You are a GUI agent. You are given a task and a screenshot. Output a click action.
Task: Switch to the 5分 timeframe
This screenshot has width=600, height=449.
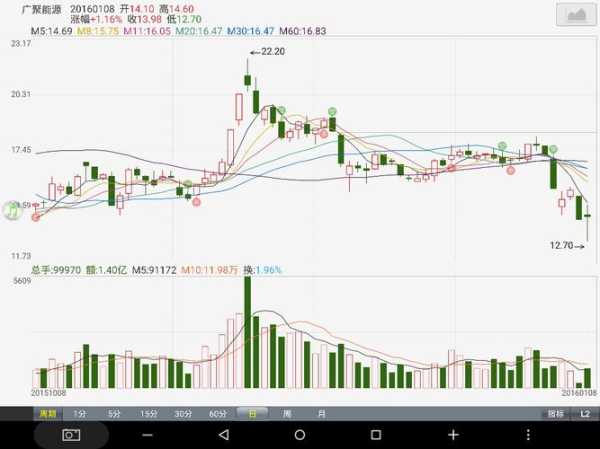114,414
